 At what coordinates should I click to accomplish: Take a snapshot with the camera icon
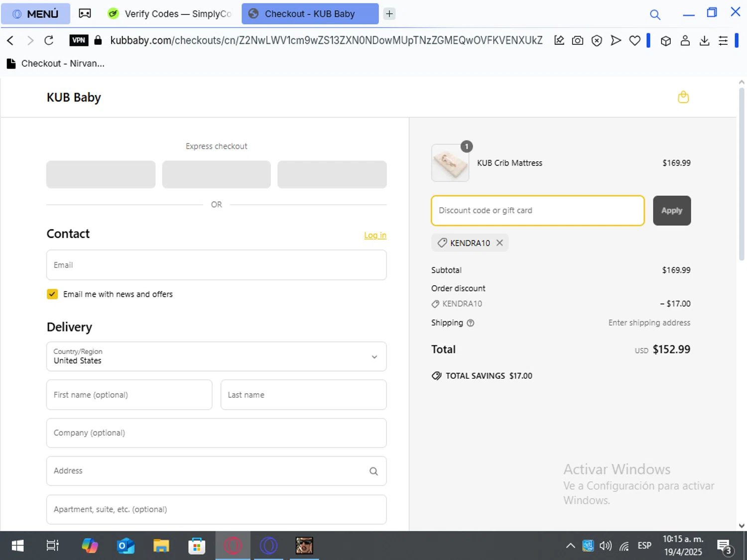[578, 40]
